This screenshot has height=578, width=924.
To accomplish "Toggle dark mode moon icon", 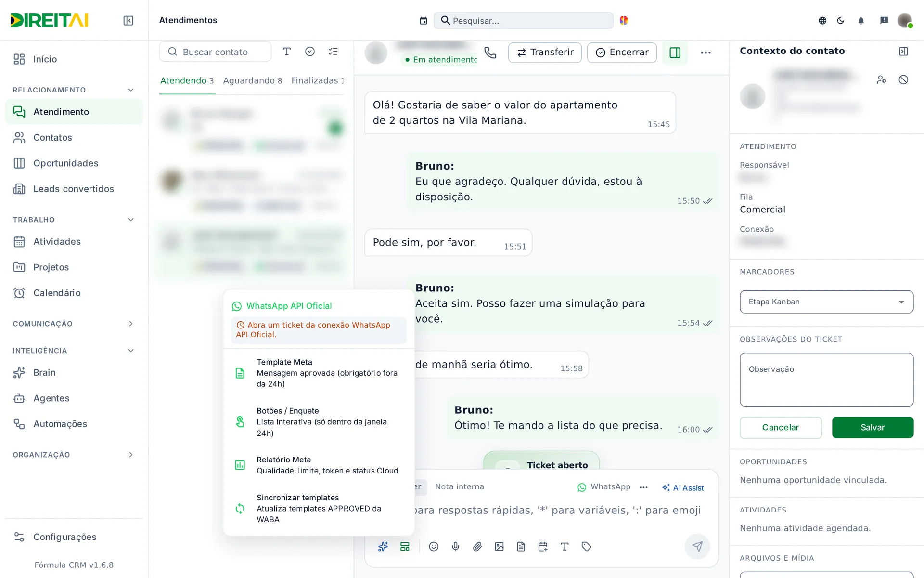I will [841, 20].
